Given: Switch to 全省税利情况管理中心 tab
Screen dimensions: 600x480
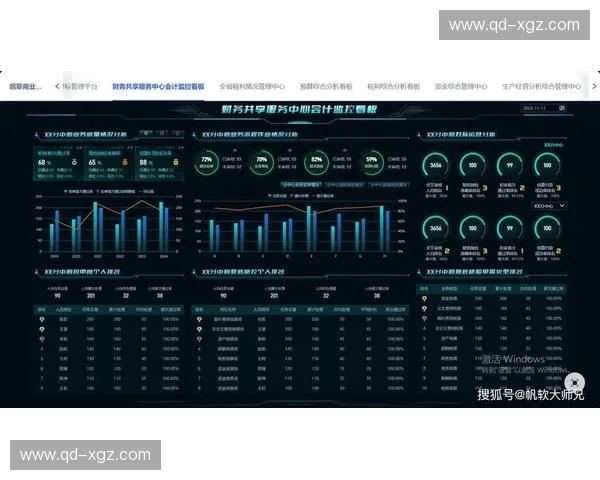Looking at the screenshot, I should 252,87.
